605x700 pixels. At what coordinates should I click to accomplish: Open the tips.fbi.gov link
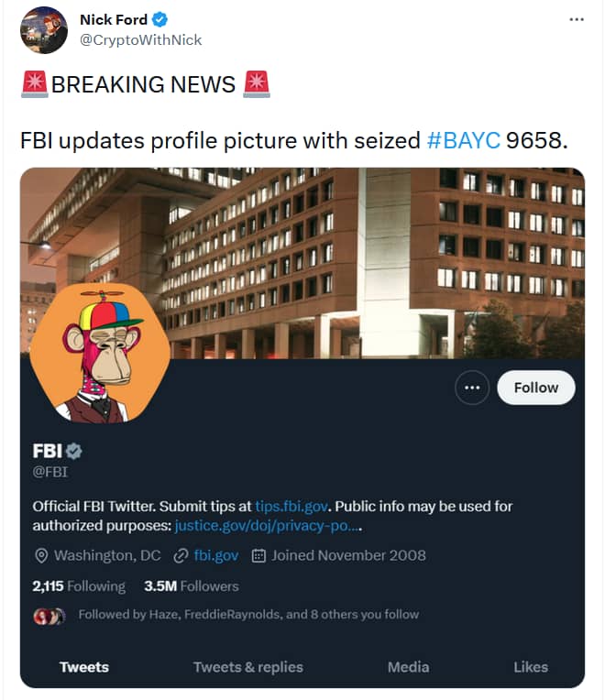[291, 507]
